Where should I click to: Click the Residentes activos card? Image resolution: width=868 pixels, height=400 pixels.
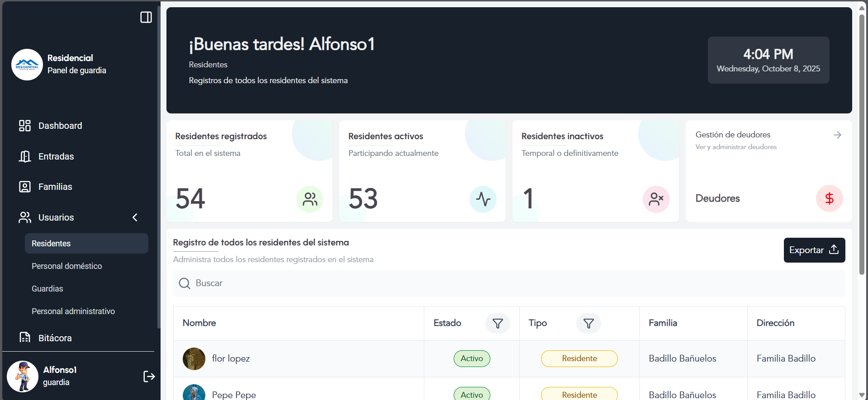422,171
